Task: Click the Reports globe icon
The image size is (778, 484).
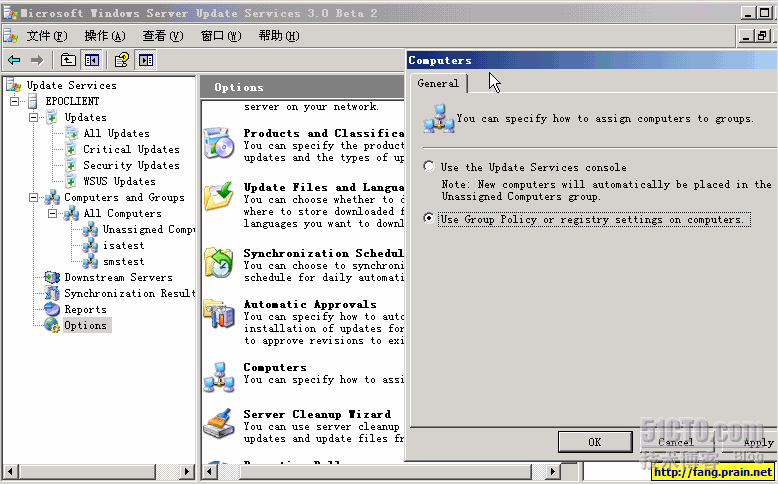Action: 52,309
